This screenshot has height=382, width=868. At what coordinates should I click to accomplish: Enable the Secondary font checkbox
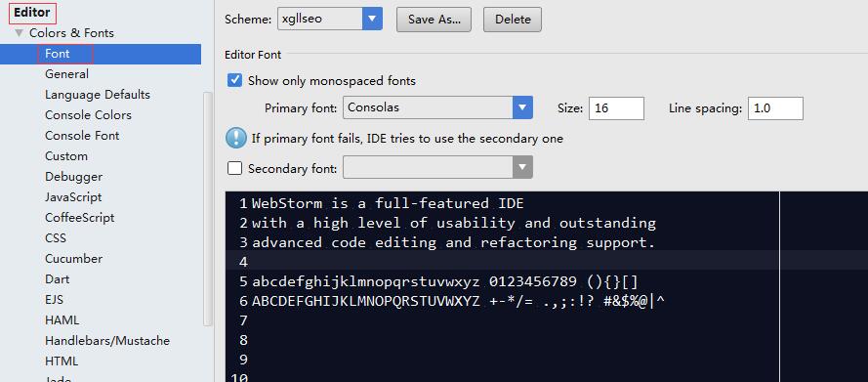point(234,168)
